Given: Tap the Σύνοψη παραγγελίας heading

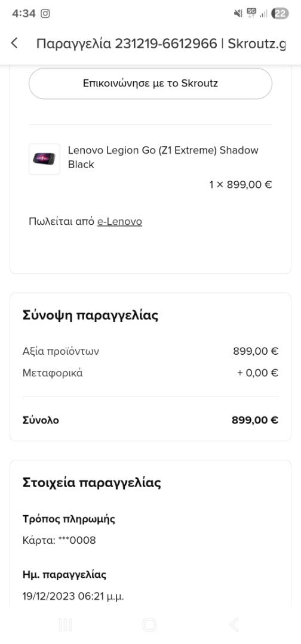Looking at the screenshot, I should click(x=90, y=316).
